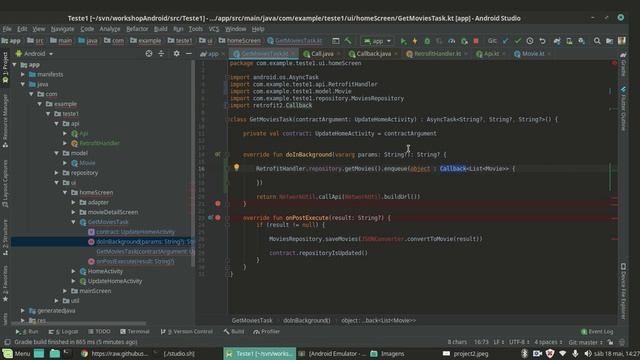The image size is (640, 360).
Task: Click the Make Project hammer icon
Action: (348, 41)
